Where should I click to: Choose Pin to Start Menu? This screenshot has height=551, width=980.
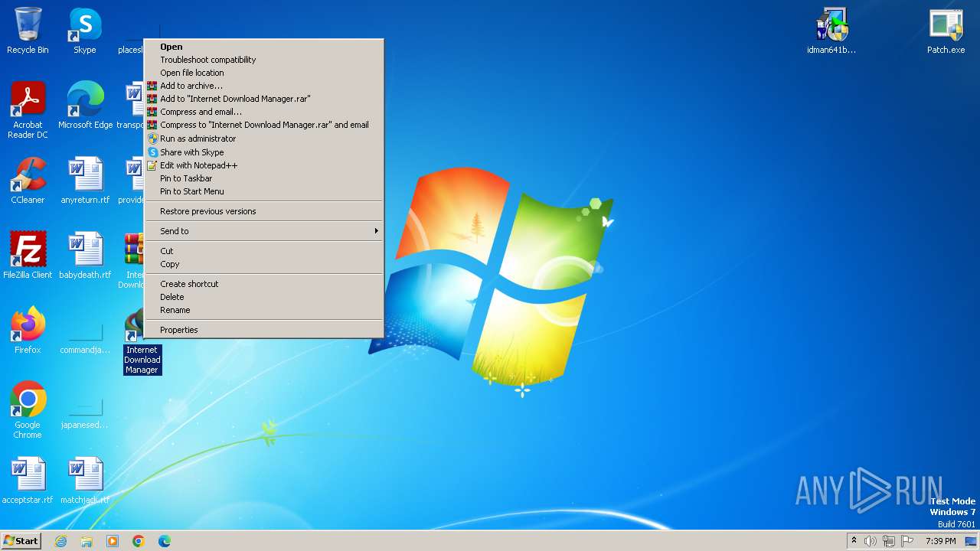click(x=263, y=191)
